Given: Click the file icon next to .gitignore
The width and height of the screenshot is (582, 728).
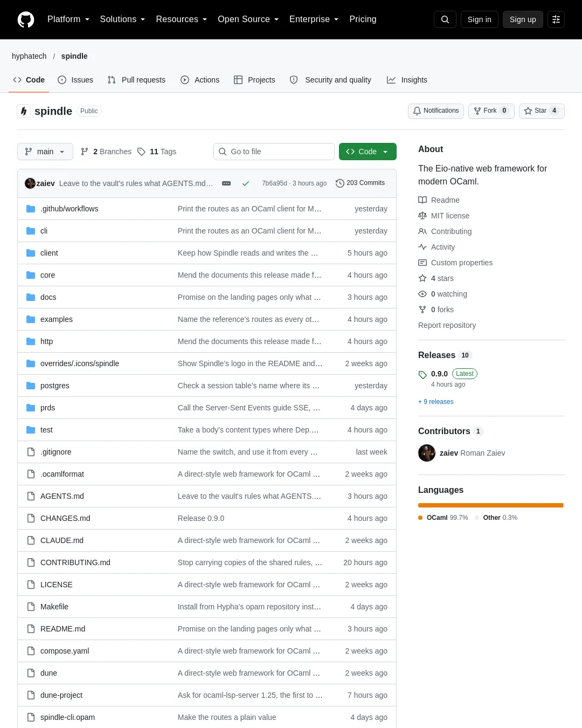Looking at the screenshot, I should pyautogui.click(x=31, y=452).
